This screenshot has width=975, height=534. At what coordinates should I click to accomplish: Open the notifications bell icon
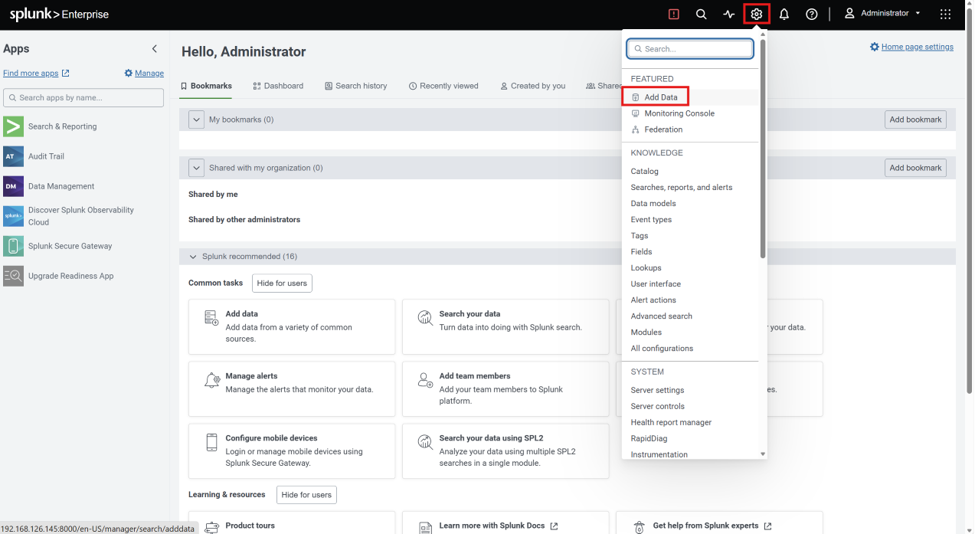coord(784,14)
